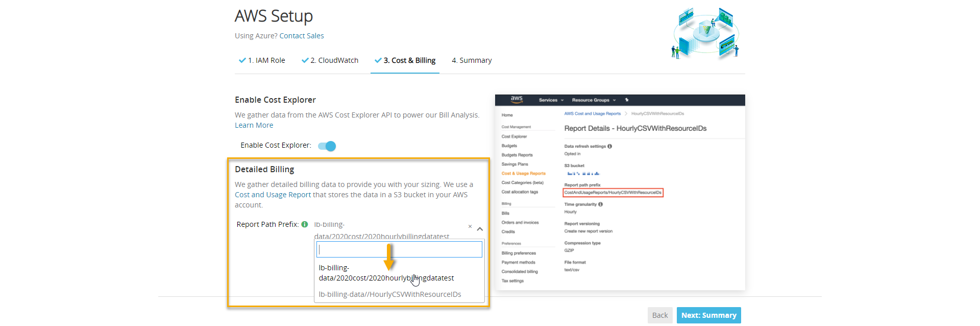The height and width of the screenshot is (326, 980).
Task: Open the Learn More link
Action: coord(254,125)
